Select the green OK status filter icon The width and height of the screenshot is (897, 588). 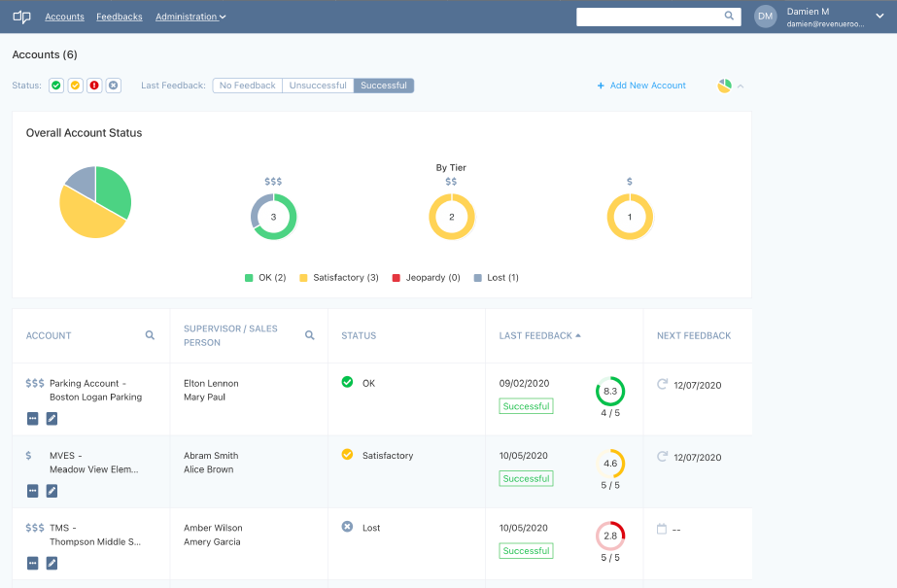(x=55, y=86)
